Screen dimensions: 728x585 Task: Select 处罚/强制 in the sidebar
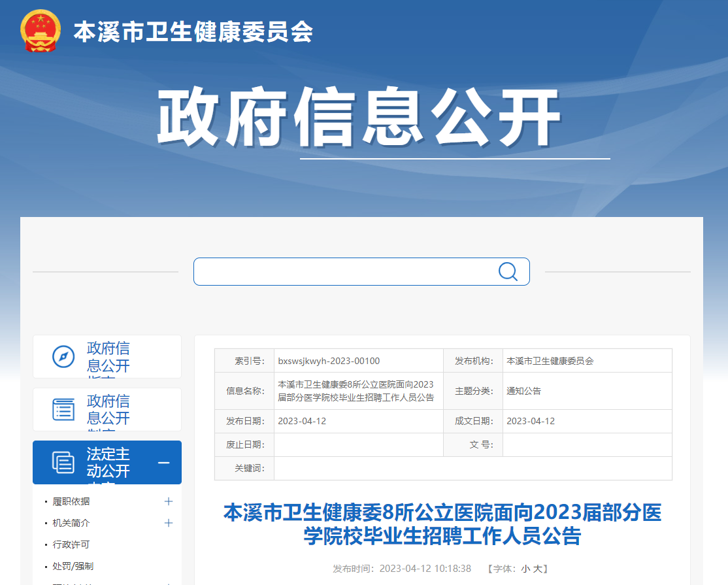click(73, 566)
